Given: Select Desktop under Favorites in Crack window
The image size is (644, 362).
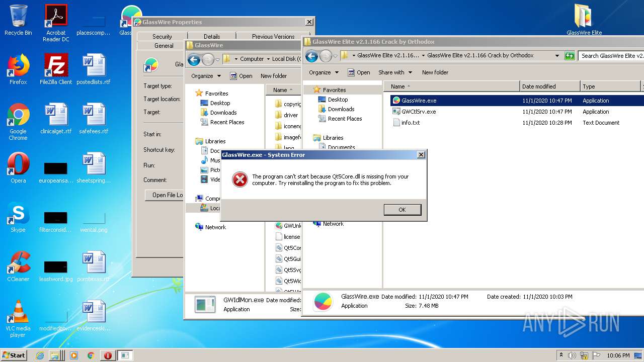Looking at the screenshot, I should (338, 100).
